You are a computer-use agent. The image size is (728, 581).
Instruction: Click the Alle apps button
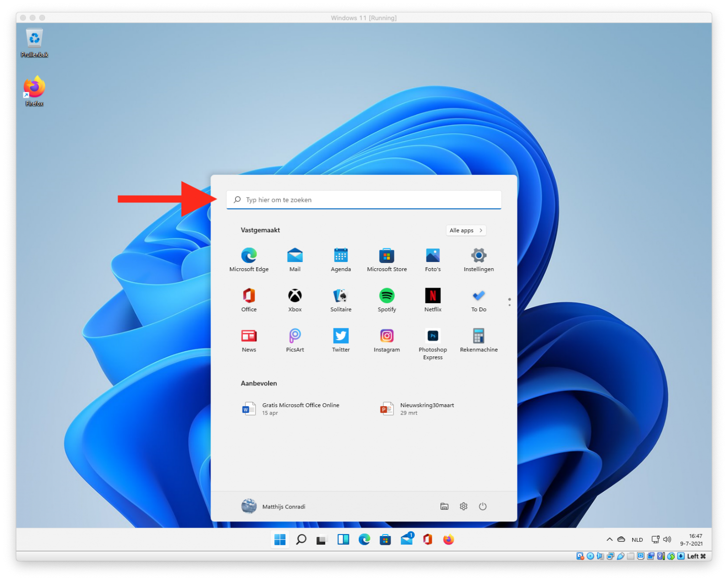pos(466,230)
